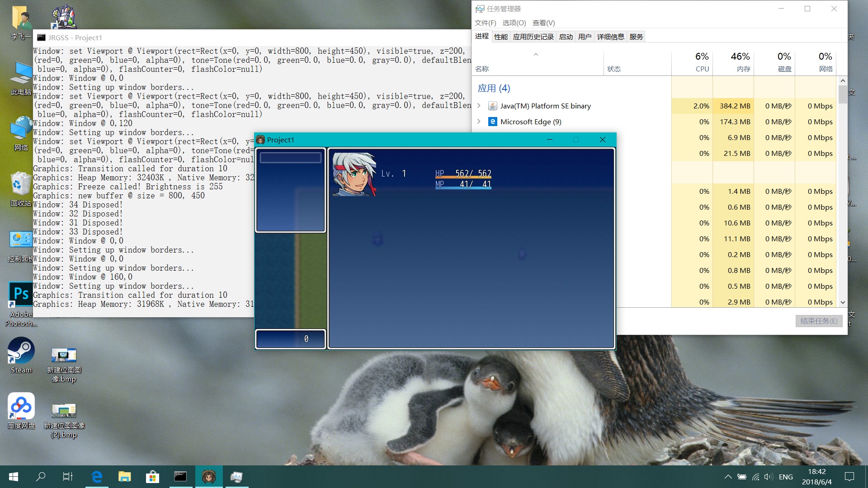Switch to 启动 tab in Task Manager
Viewport: 868px width, 488px height.
[x=566, y=37]
